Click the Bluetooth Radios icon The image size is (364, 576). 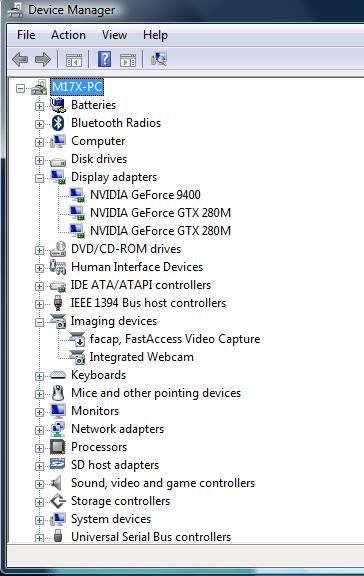[58, 123]
